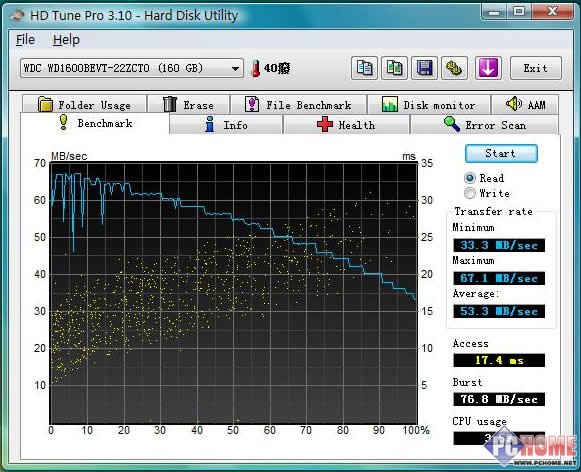Screen dimensions: 581x472
Task: Click the floppy disk save icon
Action: pyautogui.click(x=424, y=68)
